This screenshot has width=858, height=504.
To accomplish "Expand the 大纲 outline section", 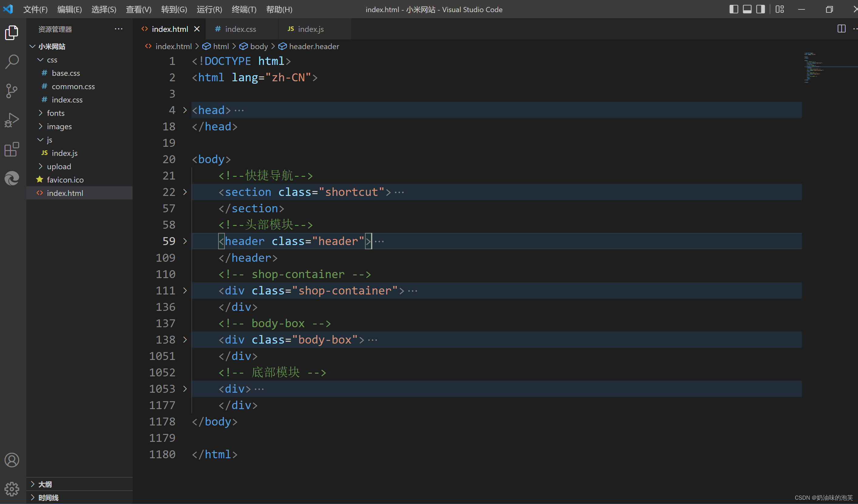I will click(x=45, y=484).
